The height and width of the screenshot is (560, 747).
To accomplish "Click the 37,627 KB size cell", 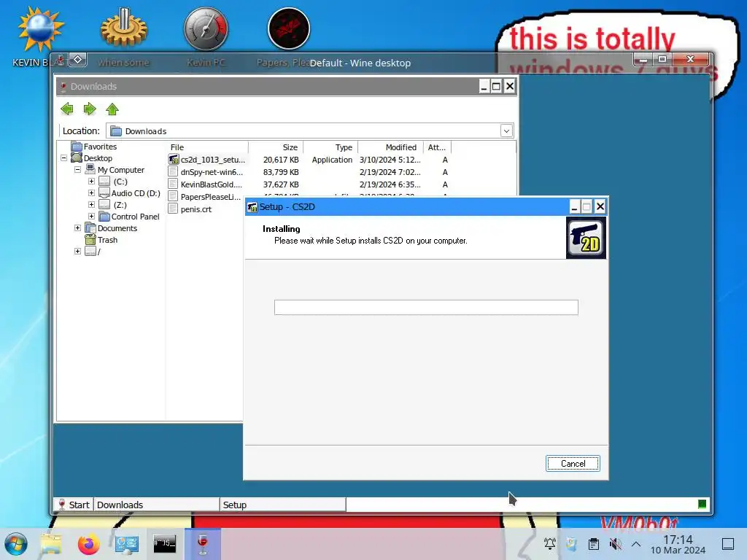I will (x=281, y=184).
